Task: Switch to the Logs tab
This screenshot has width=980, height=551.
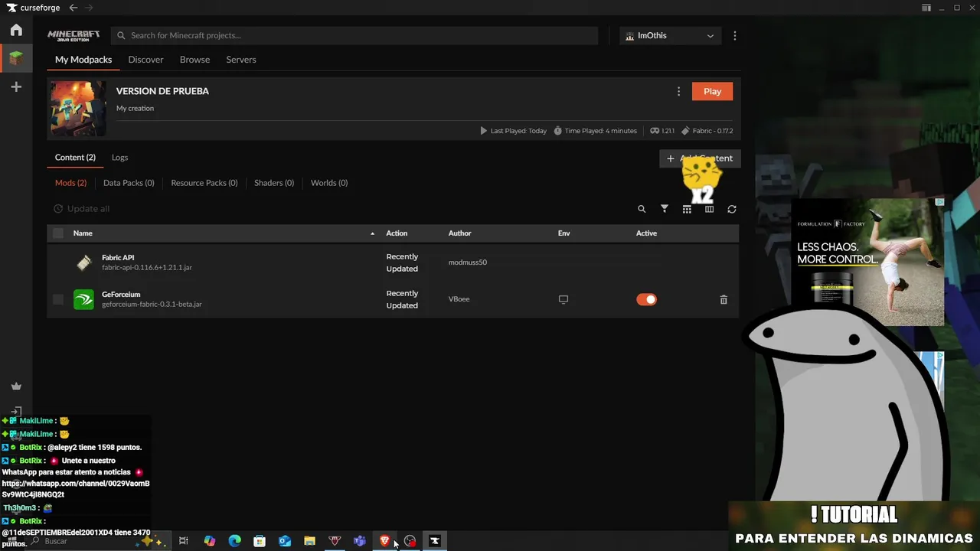Action: [119, 158]
